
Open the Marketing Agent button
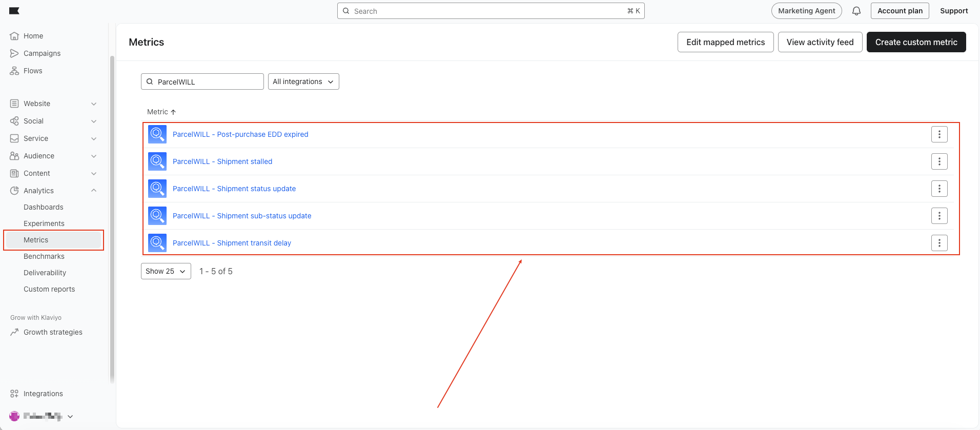tap(807, 11)
